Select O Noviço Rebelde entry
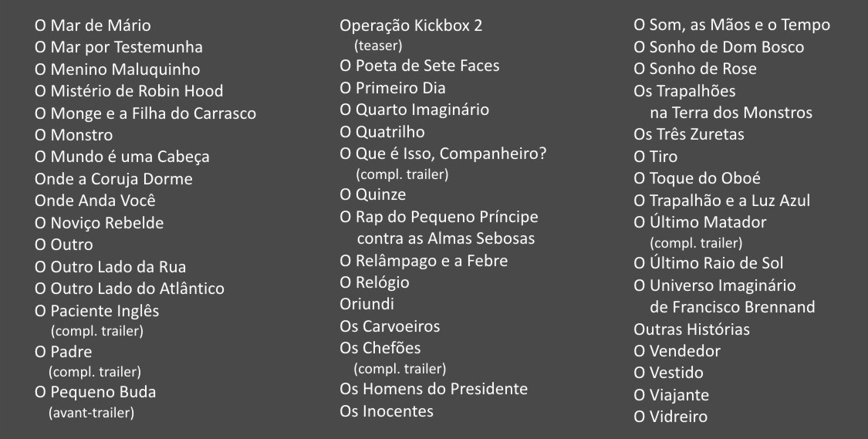The height and width of the screenshot is (439, 868). pyautogui.click(x=99, y=223)
